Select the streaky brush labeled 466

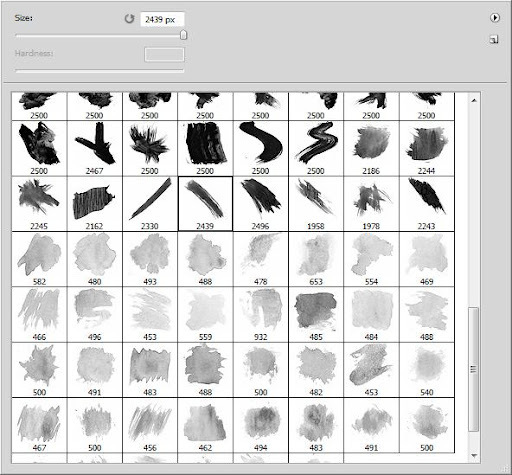[x=39, y=314]
